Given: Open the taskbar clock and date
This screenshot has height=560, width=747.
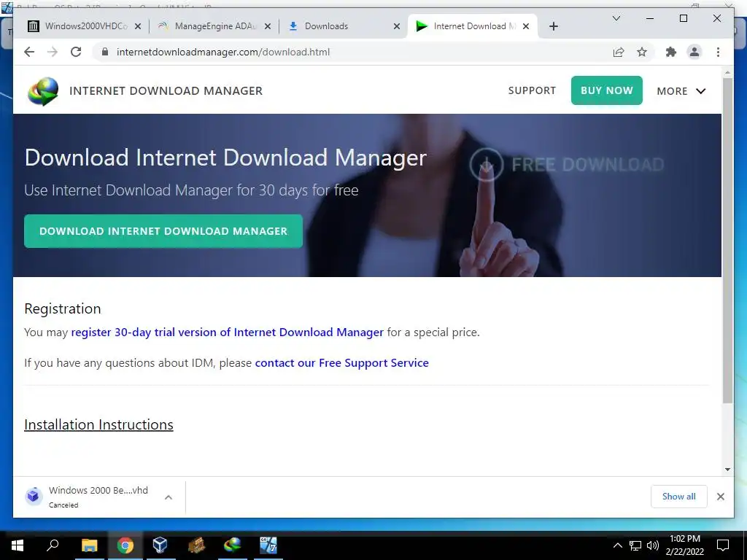Looking at the screenshot, I should (x=684, y=545).
